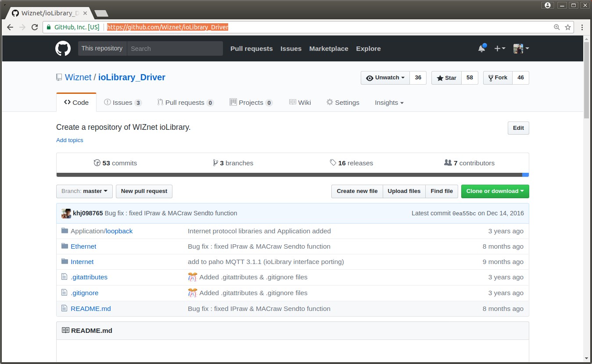
Task: Click the .gitignore file icon
Action: (x=65, y=293)
